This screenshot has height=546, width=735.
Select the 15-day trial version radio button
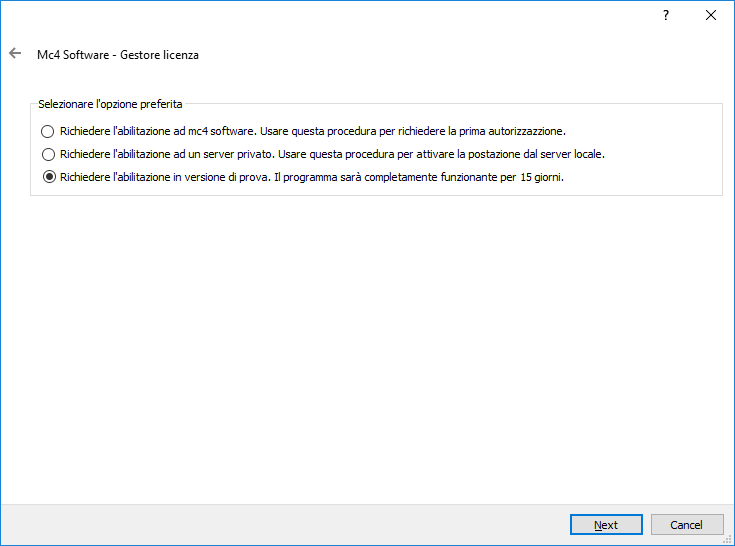[48, 177]
